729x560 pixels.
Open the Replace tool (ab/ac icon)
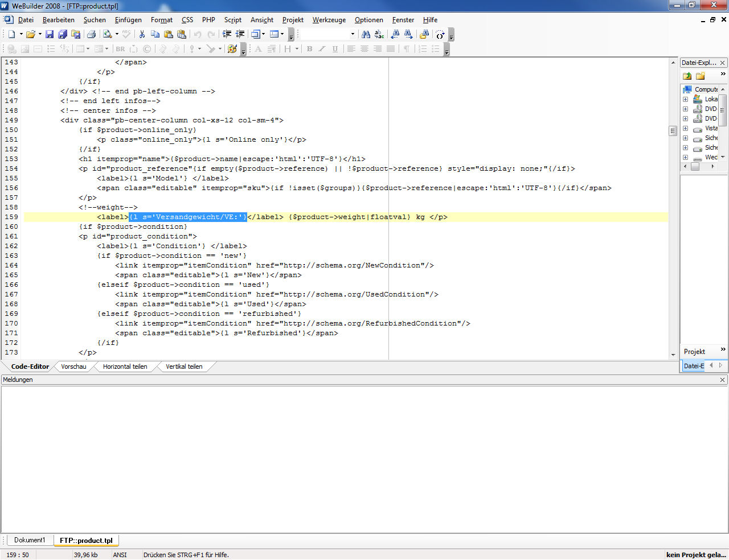click(x=379, y=34)
